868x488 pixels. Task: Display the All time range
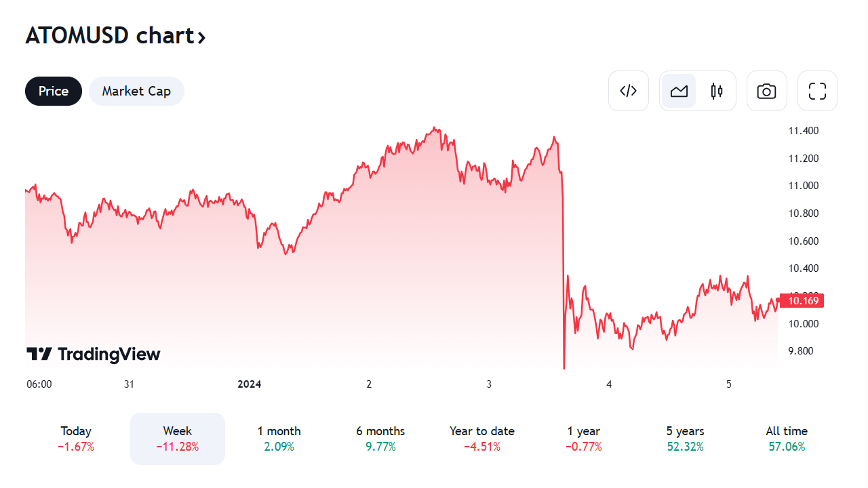787,439
